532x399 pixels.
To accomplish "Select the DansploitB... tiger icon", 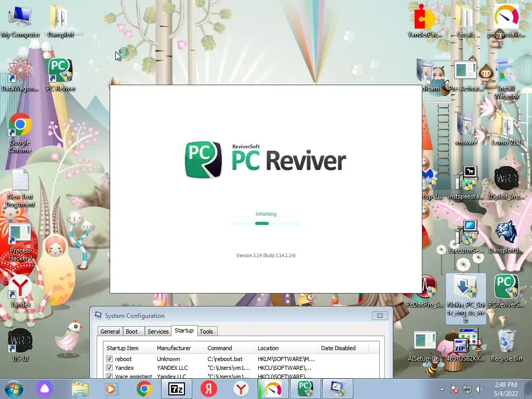I will pos(506,237).
